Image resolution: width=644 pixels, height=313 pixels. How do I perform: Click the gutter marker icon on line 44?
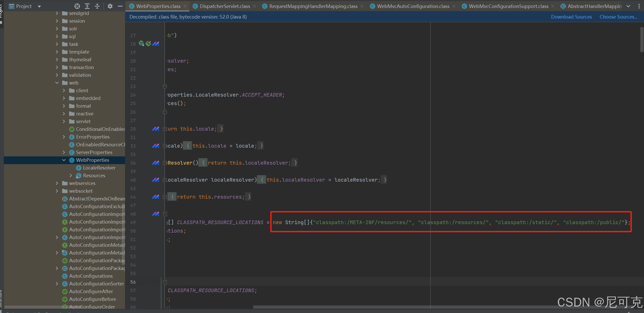pyautogui.click(x=155, y=197)
